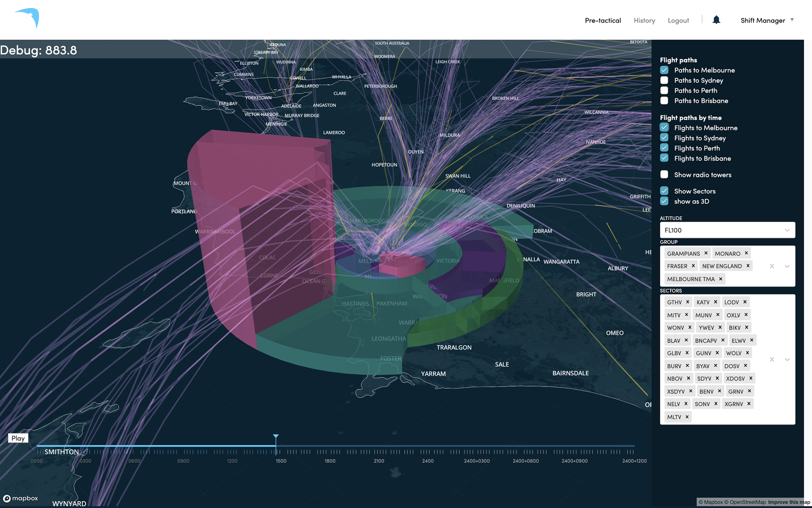Image resolution: width=812 pixels, height=508 pixels.
Task: Click the blue bird logo icon
Action: coord(27,18)
